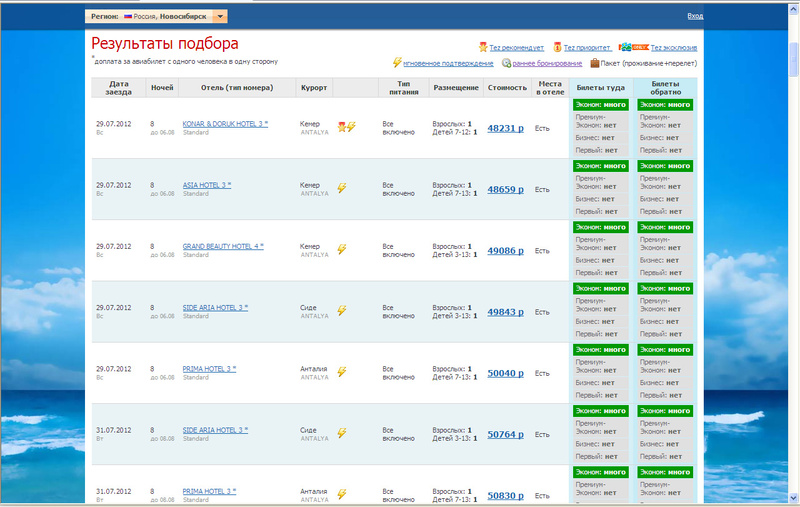The width and height of the screenshot is (800, 507).
Task: Click the Стоимость column header
Action: [507, 88]
